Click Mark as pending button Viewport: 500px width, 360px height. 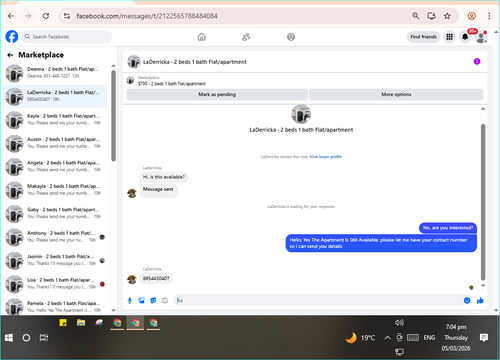coord(217,94)
